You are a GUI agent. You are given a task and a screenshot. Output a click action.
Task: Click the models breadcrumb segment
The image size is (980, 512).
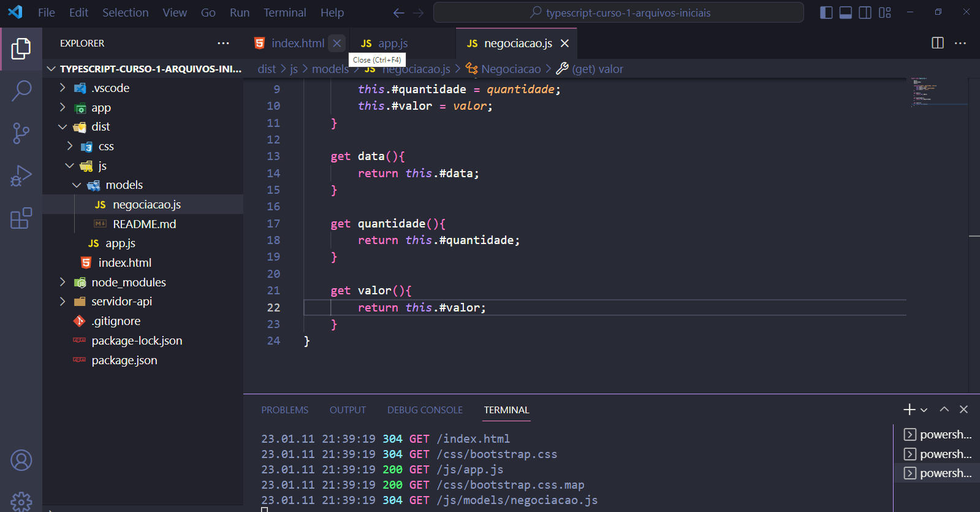pyautogui.click(x=330, y=69)
